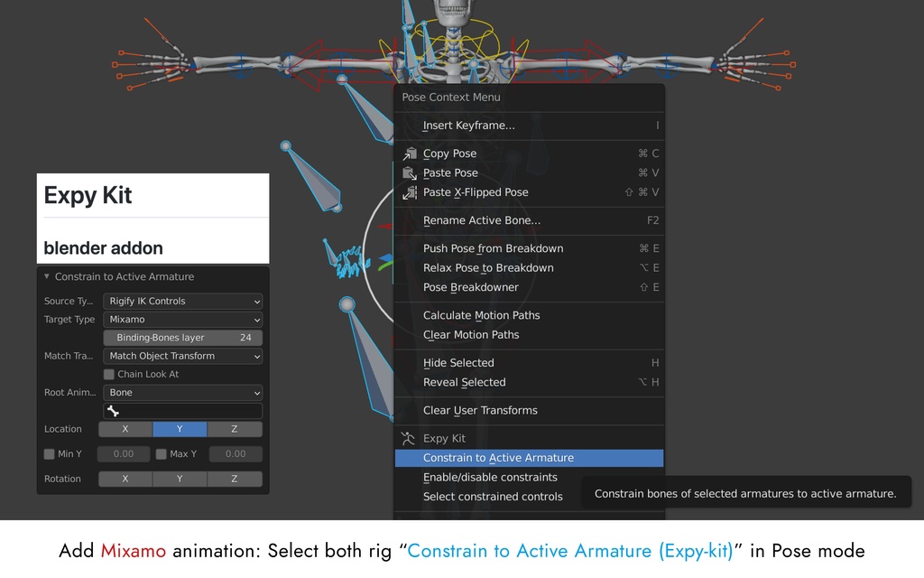The image size is (924, 578).
Task: Open the Root Animation Bone dropdown
Action: (182, 392)
